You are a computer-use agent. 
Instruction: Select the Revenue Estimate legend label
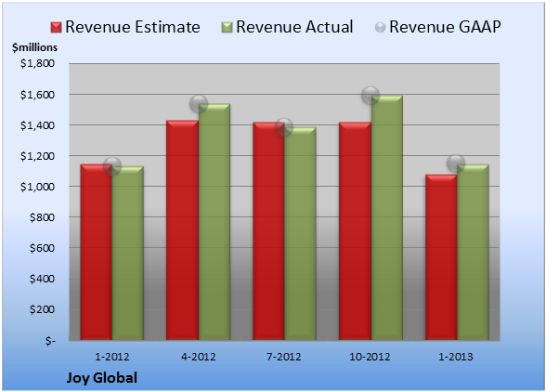133,27
